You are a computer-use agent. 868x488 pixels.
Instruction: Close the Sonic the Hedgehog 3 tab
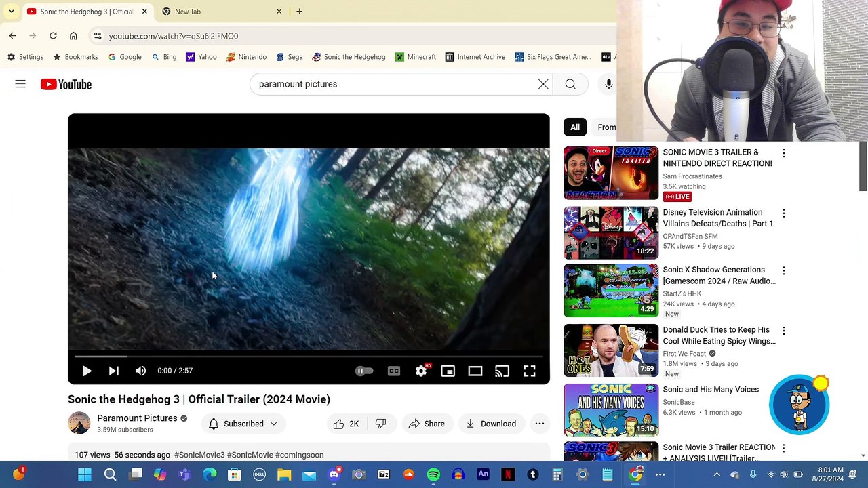(144, 12)
